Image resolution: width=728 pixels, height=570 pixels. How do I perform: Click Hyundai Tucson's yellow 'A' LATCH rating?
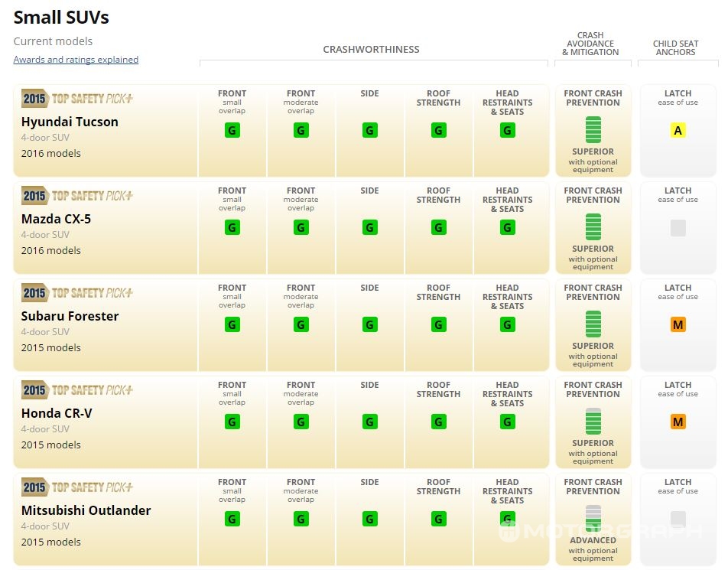point(678,131)
